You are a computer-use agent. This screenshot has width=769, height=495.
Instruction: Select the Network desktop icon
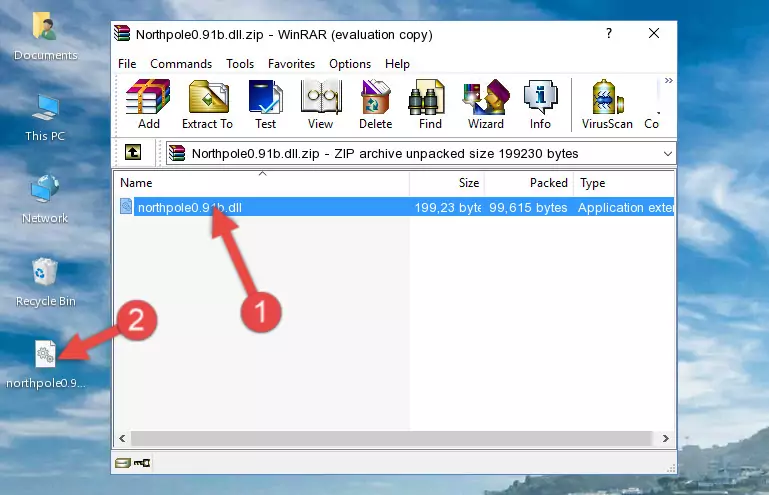tap(45, 199)
